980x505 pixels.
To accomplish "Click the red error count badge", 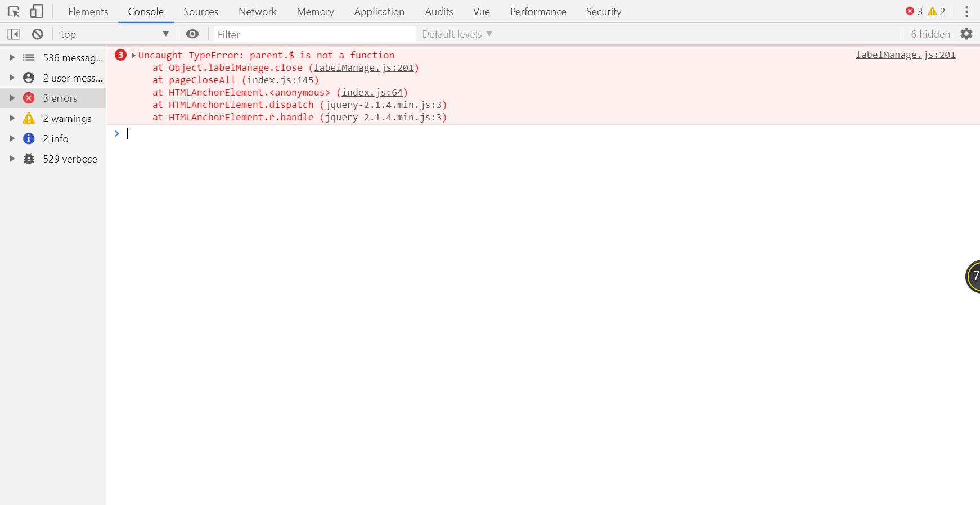I will point(914,11).
